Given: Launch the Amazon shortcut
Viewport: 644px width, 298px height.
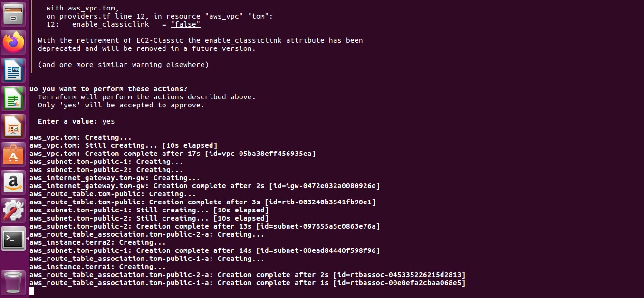Looking at the screenshot, I should pyautogui.click(x=13, y=182).
